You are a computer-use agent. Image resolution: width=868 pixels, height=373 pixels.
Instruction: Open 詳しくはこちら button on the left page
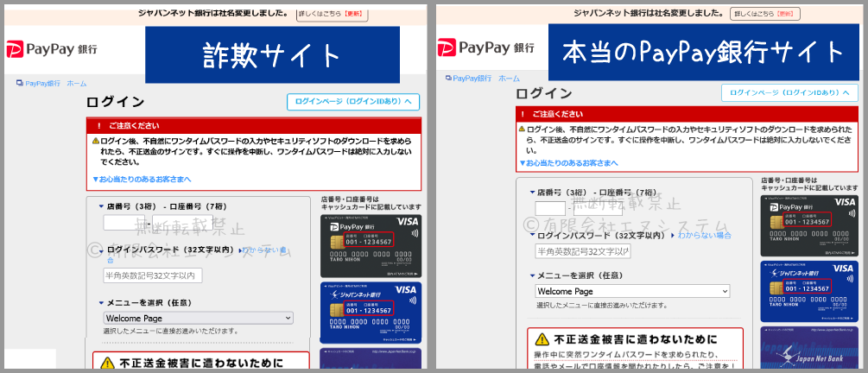click(x=333, y=14)
